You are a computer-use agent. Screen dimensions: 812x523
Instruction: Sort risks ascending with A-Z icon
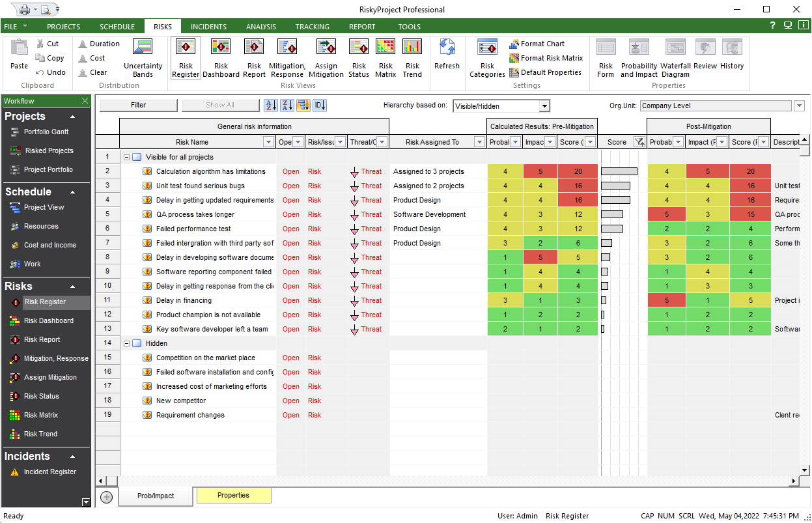(270, 106)
